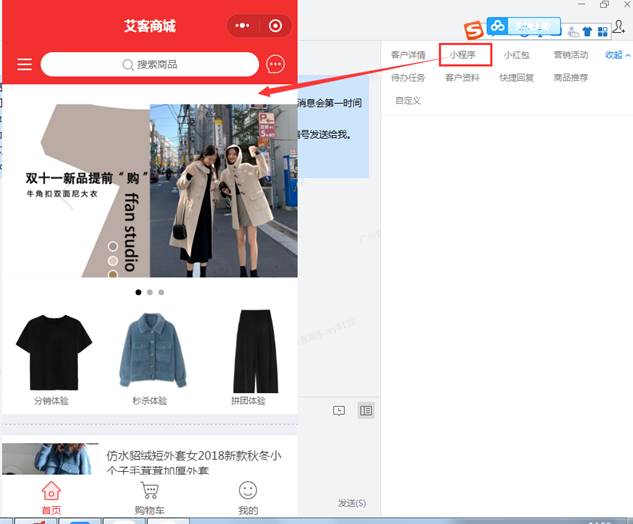Screen dimensions: 633x524
Task: Open the mini program three-dots menu
Action: tap(243, 25)
